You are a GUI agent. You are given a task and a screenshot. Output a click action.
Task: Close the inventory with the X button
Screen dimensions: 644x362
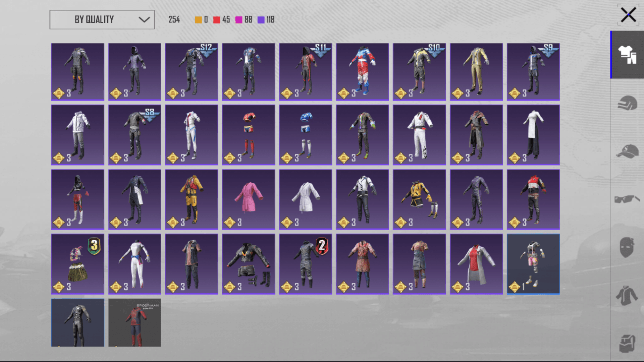click(628, 15)
